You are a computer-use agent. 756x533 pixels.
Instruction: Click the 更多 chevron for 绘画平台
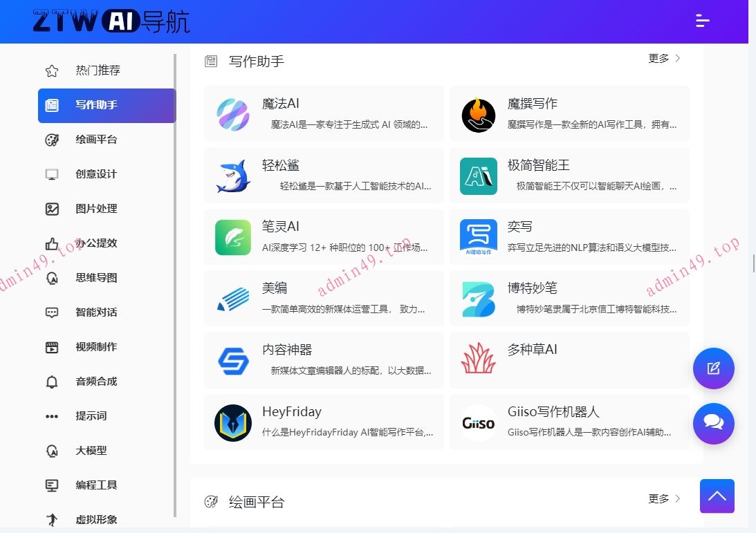[x=676, y=498]
